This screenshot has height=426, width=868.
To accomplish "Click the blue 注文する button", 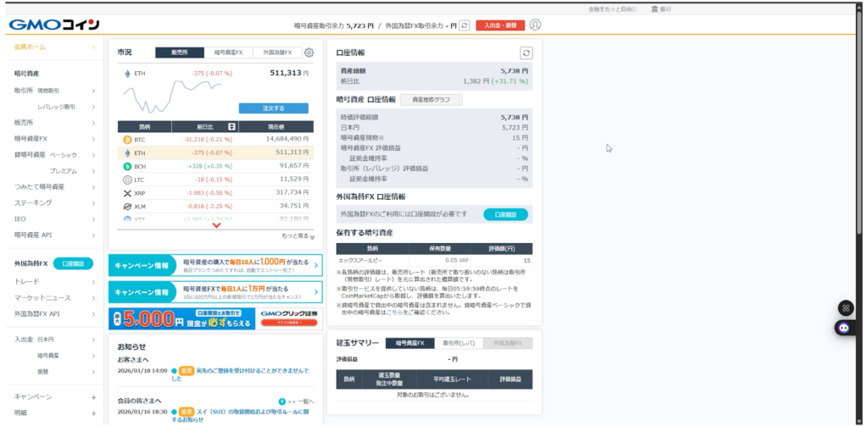I will point(273,108).
